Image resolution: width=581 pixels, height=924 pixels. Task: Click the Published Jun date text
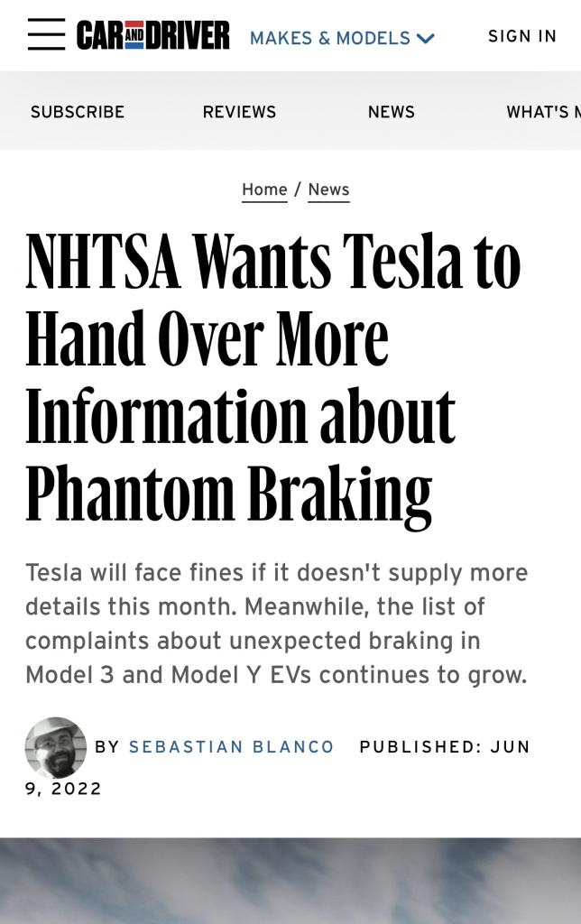pyautogui.click(x=445, y=746)
